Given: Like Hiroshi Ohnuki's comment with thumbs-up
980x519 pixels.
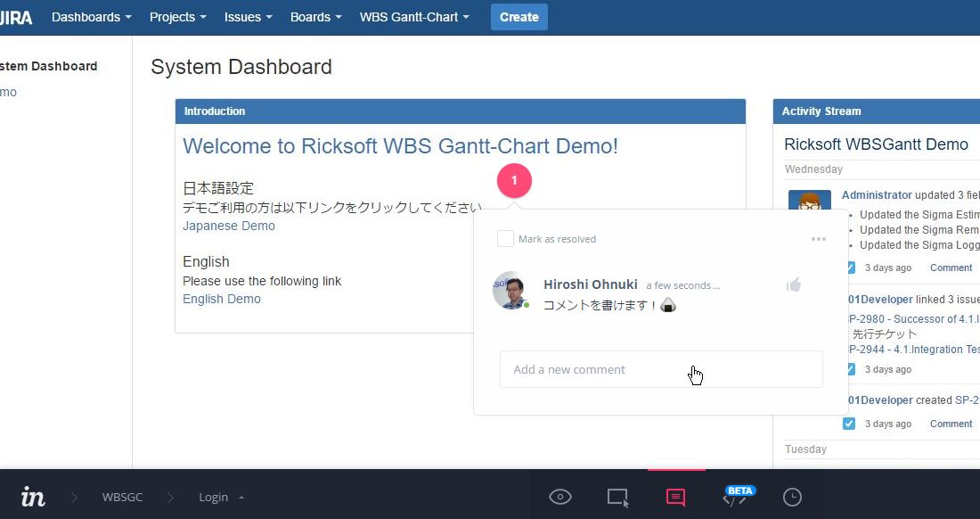Looking at the screenshot, I should pos(794,285).
